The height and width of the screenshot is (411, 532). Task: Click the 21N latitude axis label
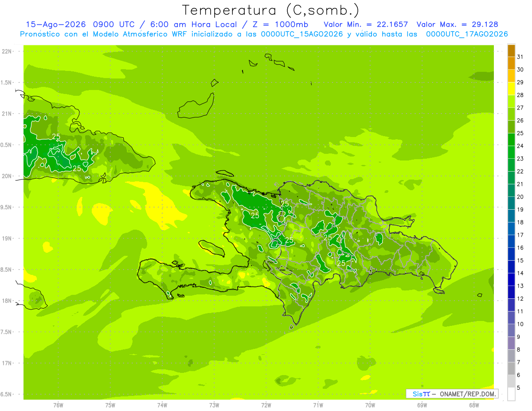[x=8, y=114]
